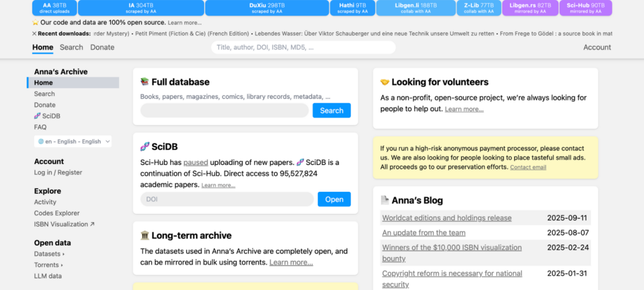Screen dimensions: 644x290
Task: Click the DuXiu 298TB dataset badge
Action: click(x=267, y=8)
